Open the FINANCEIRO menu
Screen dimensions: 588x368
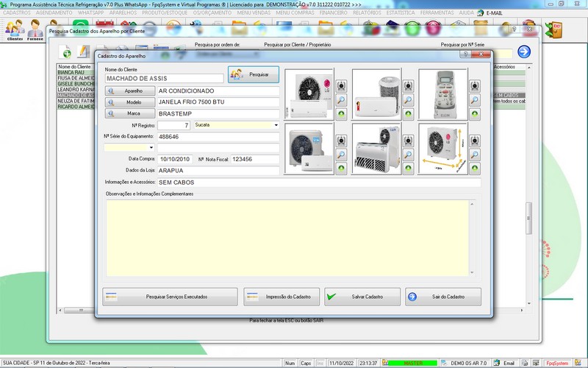tap(333, 13)
